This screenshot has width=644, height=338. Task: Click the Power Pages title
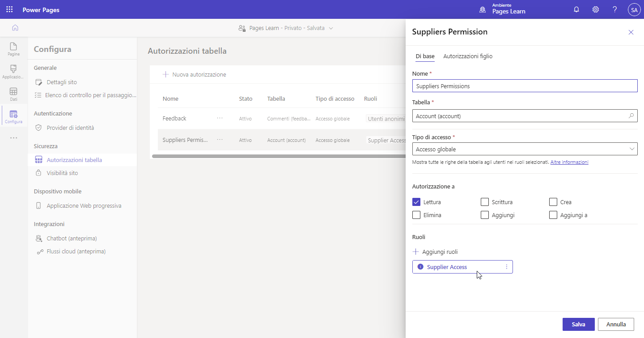(x=41, y=10)
